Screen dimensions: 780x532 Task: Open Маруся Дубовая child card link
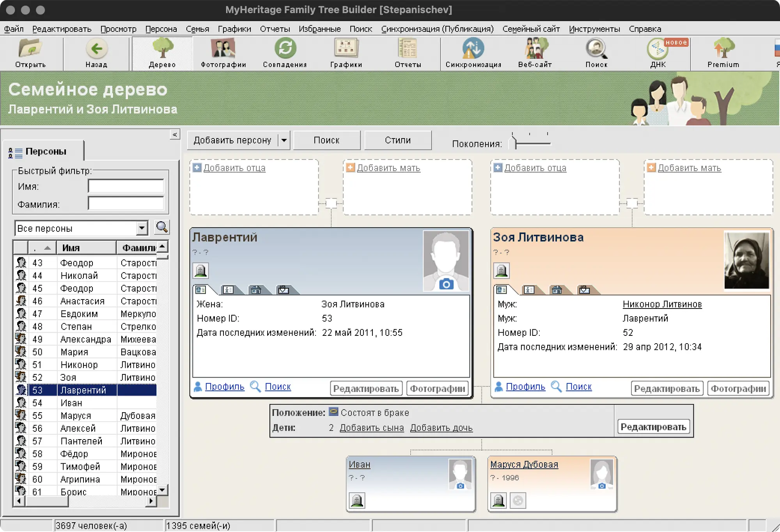524,465
